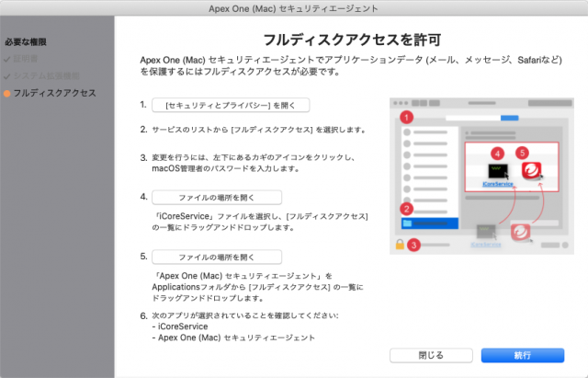Click orange dot beside フルディスクアクセス
Image resolution: width=588 pixels, height=378 pixels.
[6, 94]
